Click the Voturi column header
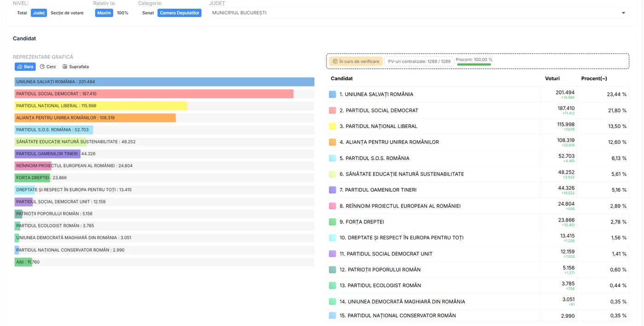Image resolution: width=644 pixels, height=326 pixels. click(552, 79)
